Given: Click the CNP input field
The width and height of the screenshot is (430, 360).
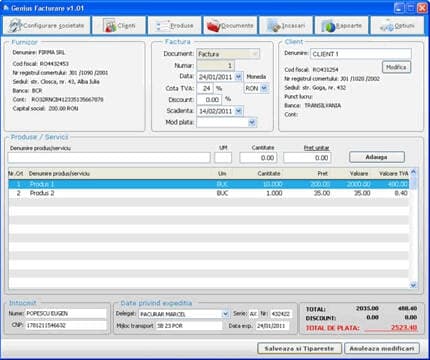Looking at the screenshot, I should 66,325.
